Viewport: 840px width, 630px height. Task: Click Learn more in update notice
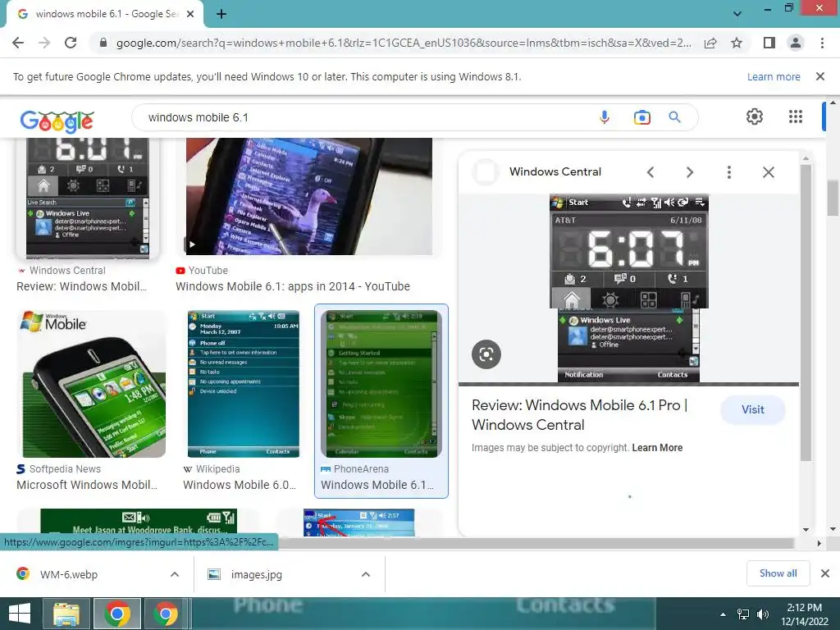773,76
